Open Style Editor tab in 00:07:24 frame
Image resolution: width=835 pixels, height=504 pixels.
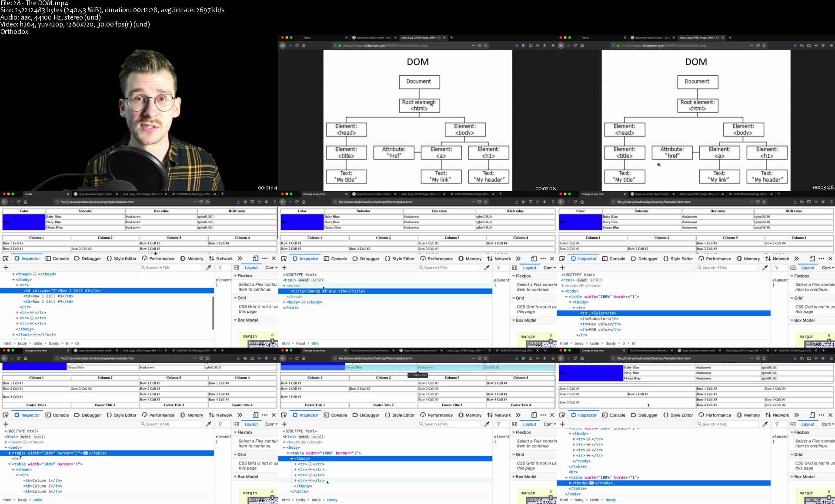pyautogui.click(x=678, y=259)
